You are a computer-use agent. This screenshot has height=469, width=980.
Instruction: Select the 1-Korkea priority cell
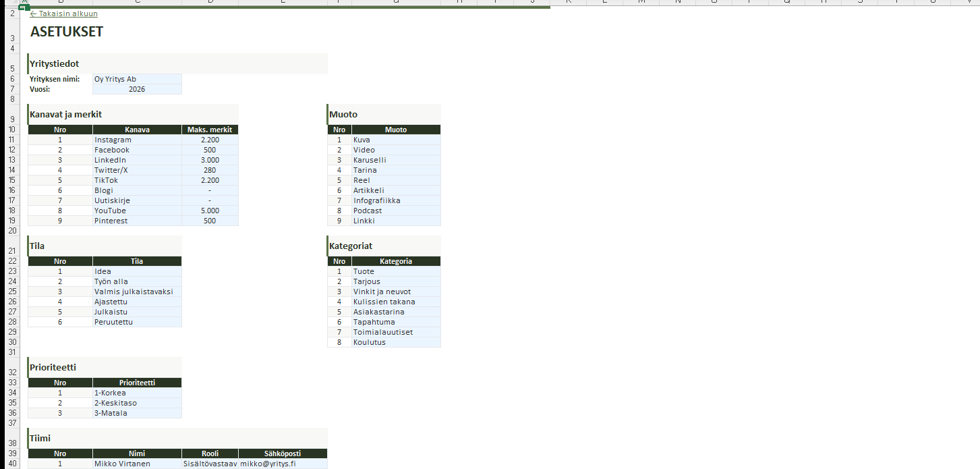(x=137, y=393)
